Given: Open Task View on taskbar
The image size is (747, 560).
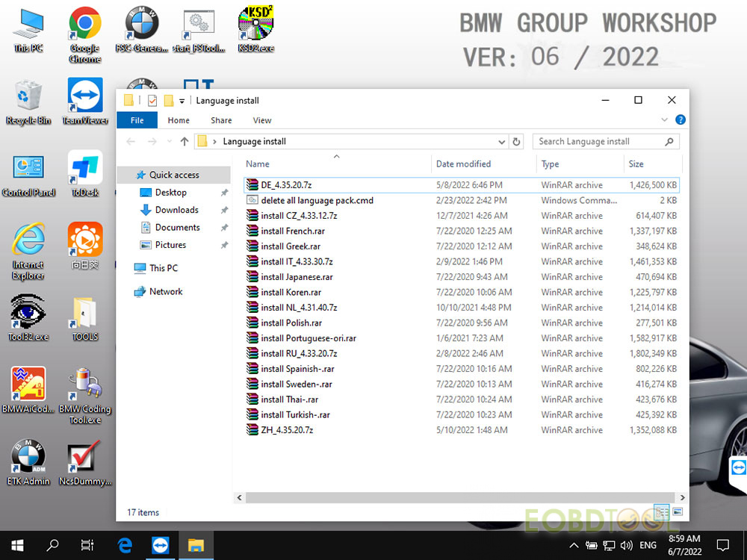Looking at the screenshot, I should point(87,545).
